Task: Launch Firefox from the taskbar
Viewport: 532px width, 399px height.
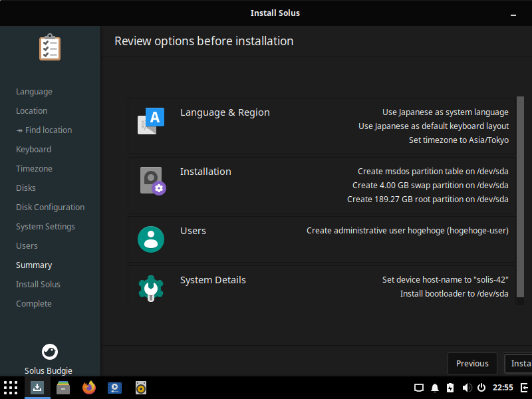Action: point(89,388)
